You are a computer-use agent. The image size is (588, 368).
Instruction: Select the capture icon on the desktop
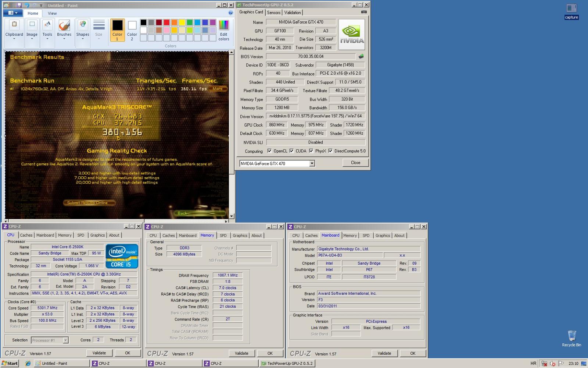coord(571,11)
